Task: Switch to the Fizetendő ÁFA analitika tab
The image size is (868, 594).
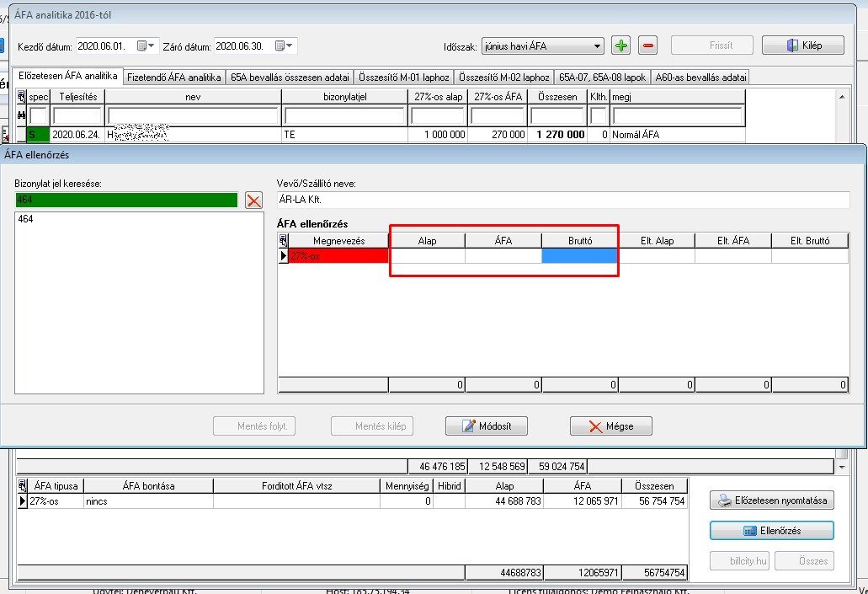Action: coord(173,78)
